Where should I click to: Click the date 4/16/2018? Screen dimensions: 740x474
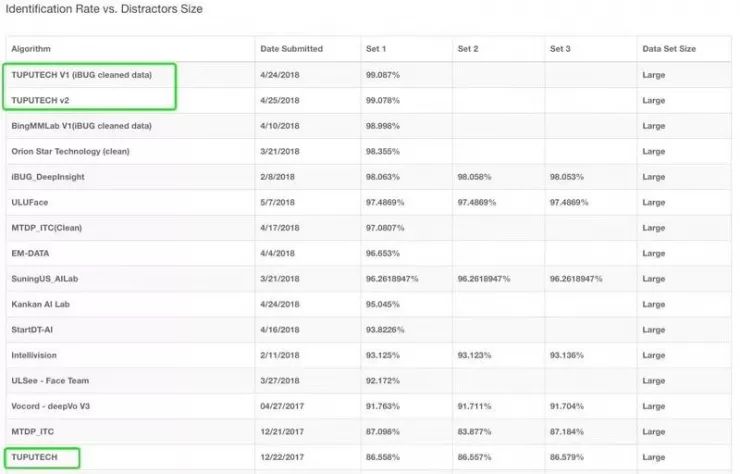(280, 330)
